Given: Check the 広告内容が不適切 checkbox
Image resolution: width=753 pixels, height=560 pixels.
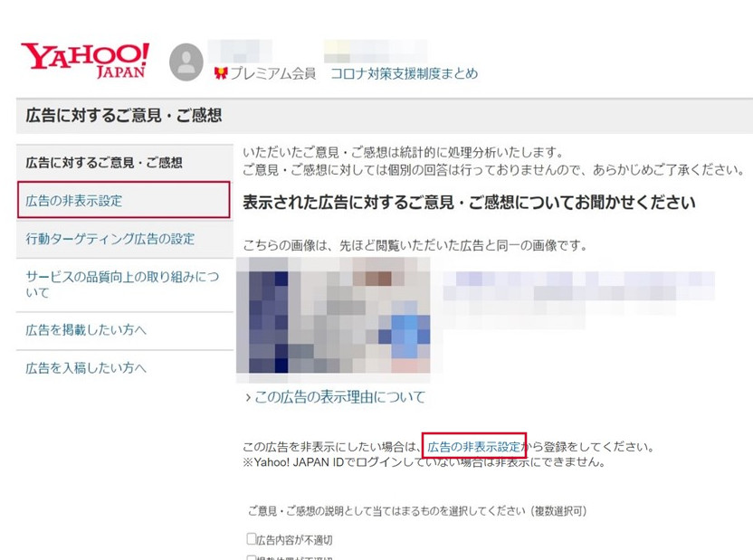Looking at the screenshot, I should (x=250, y=538).
